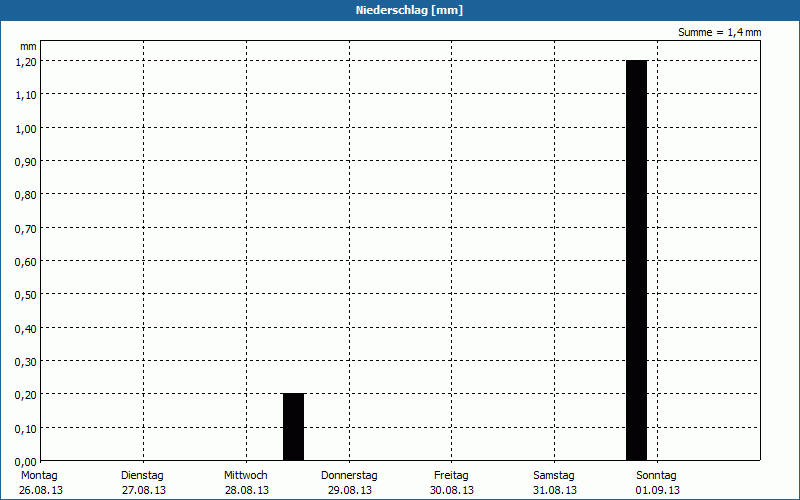Click the 0,50 y-axis value
Viewport: 800px width, 500px height.
pyautogui.click(x=26, y=295)
